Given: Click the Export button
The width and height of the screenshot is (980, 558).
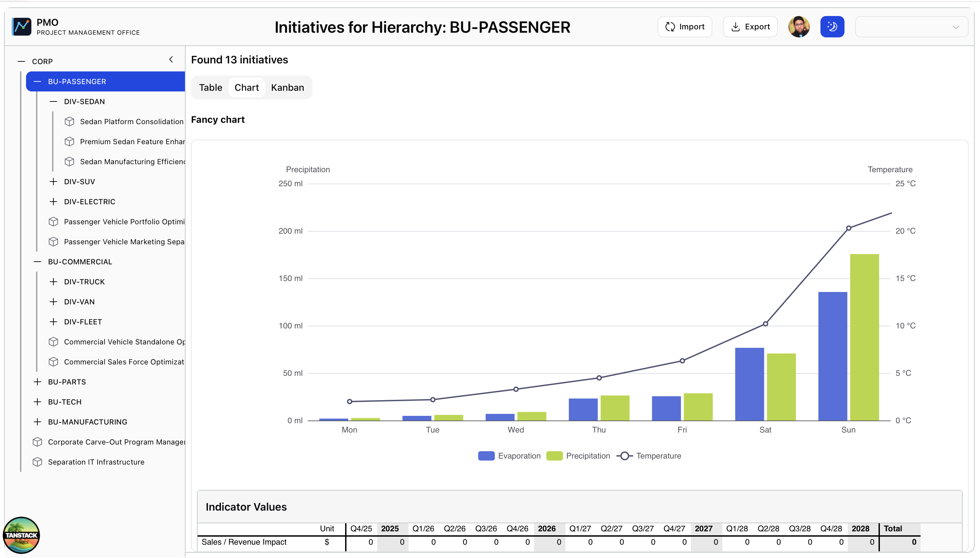Looking at the screenshot, I should coord(750,26).
